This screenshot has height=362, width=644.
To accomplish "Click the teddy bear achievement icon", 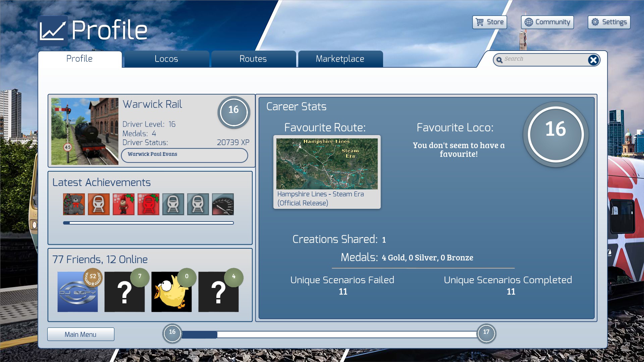I will tap(74, 204).
